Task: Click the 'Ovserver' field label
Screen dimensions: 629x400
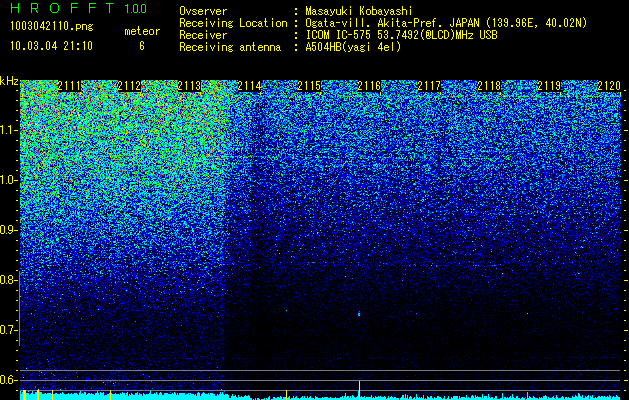Action: [203, 11]
